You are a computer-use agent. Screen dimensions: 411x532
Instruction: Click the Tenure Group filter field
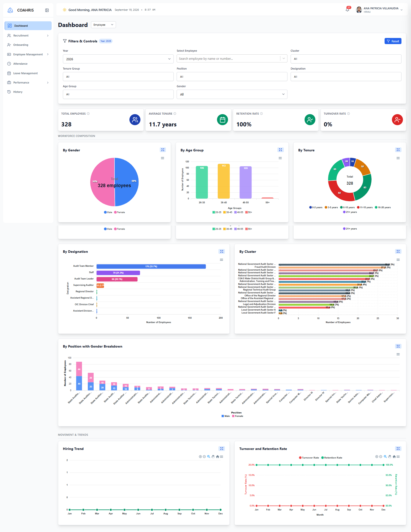coord(118,77)
